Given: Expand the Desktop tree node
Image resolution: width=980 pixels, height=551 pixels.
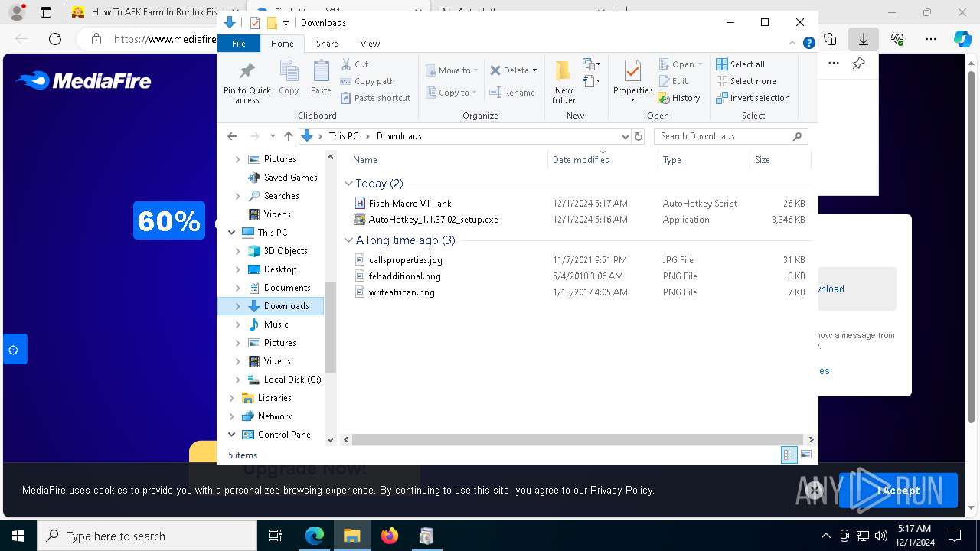Looking at the screenshot, I should (237, 269).
